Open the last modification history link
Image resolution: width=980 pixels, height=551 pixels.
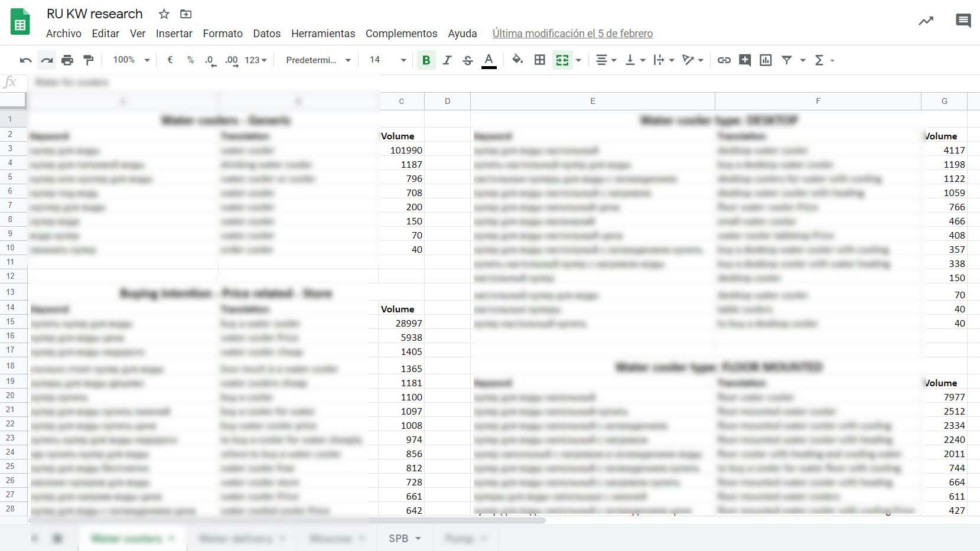(x=572, y=34)
